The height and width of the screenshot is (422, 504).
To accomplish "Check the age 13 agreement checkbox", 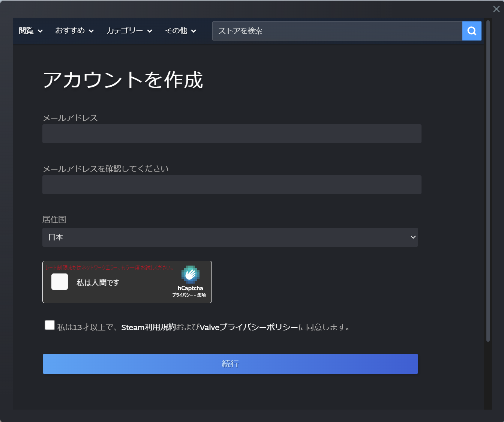I will pos(49,325).
